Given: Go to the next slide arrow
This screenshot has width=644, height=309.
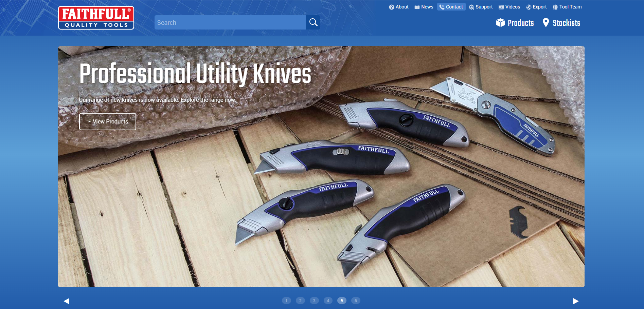Looking at the screenshot, I should (576, 301).
